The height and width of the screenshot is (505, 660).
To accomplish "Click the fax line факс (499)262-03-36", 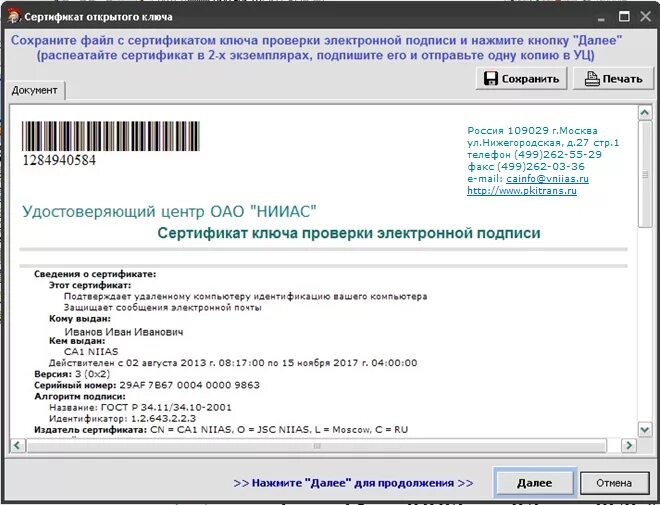I will 526,167.
